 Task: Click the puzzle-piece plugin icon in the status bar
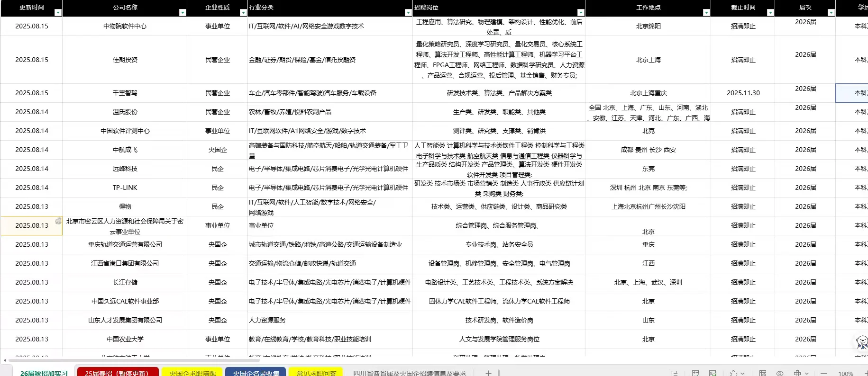pos(734,373)
